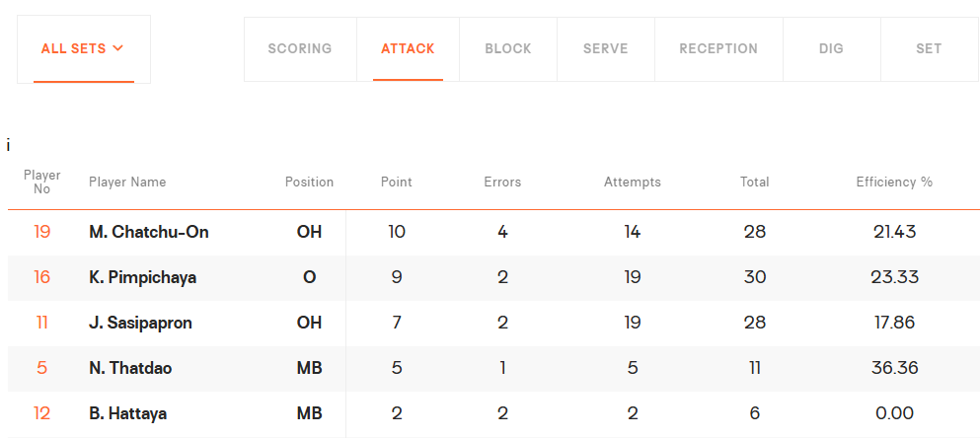Click the info 'i' icon above table
Screen dimensions: 980x438
point(8,146)
